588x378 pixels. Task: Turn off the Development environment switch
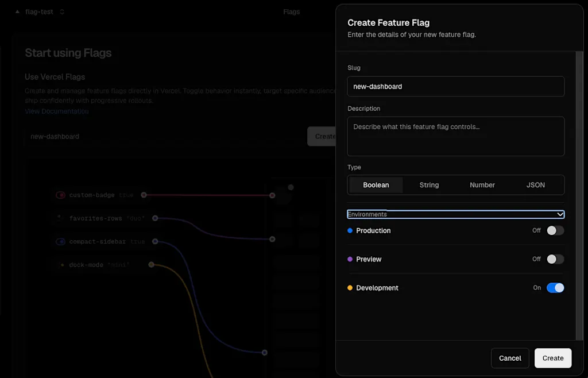point(555,288)
